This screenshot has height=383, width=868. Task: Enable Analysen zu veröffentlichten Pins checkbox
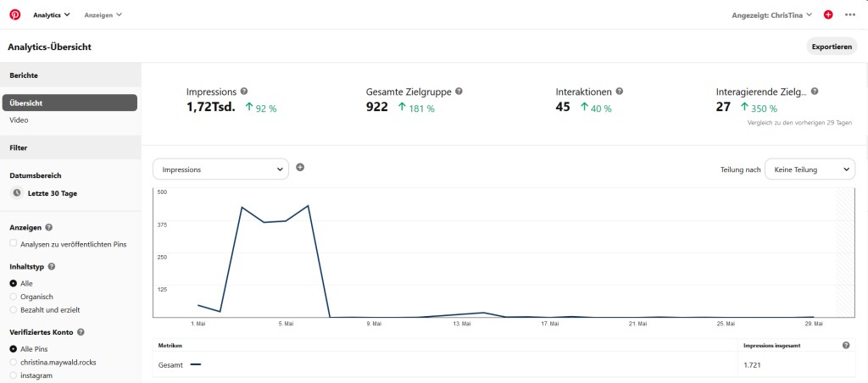(13, 244)
